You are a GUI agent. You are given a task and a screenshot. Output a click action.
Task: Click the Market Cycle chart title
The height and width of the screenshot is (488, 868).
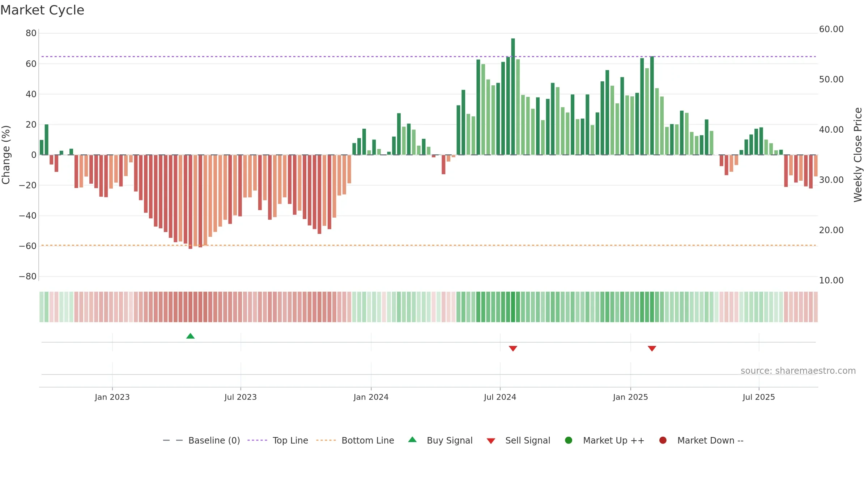[42, 10]
